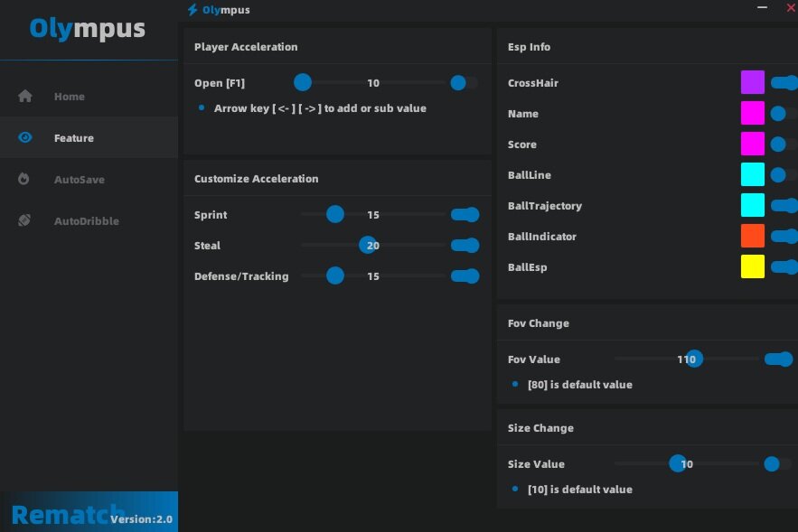The image size is (798, 532).
Task: Click the Esp Info heading
Action: (x=529, y=47)
